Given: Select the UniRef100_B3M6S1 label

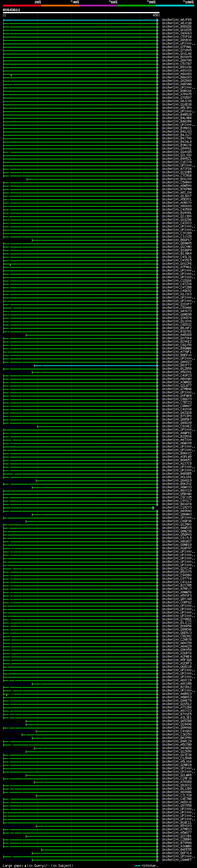Looking at the screenshot, I should pyautogui.click(x=177, y=128).
